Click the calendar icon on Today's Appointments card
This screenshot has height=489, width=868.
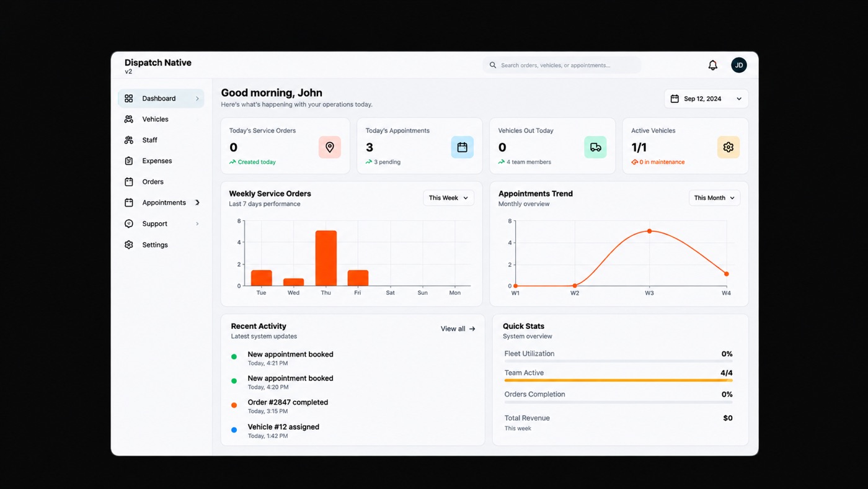(x=463, y=147)
